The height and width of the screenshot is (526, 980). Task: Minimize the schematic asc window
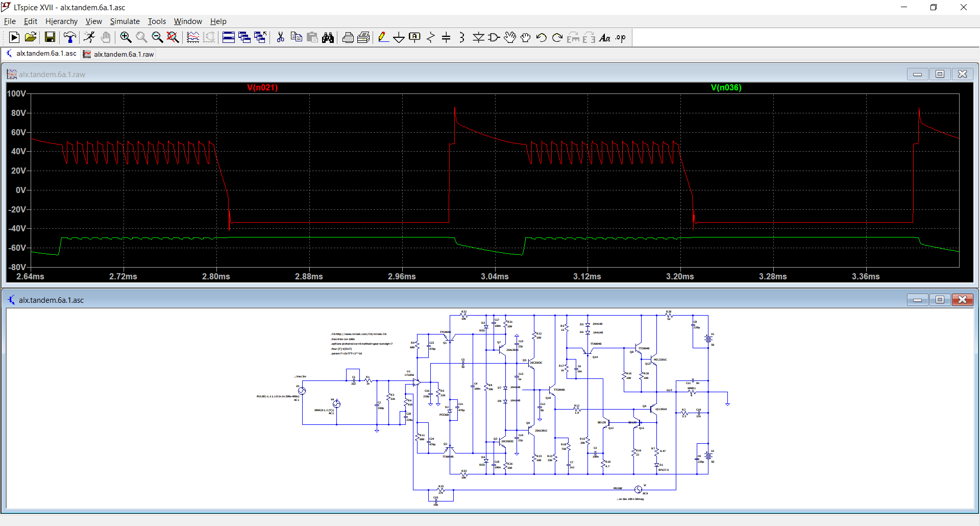tap(917, 300)
